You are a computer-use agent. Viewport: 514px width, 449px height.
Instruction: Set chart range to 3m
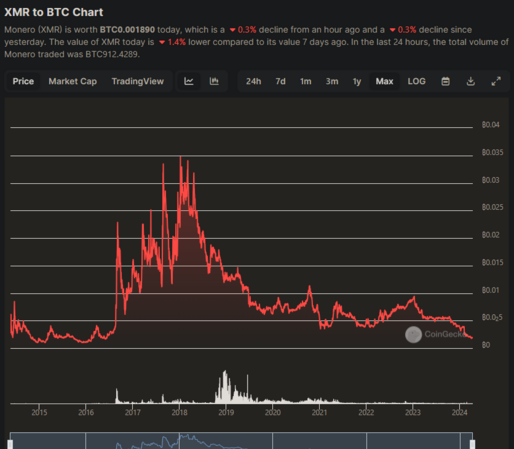pyautogui.click(x=332, y=81)
